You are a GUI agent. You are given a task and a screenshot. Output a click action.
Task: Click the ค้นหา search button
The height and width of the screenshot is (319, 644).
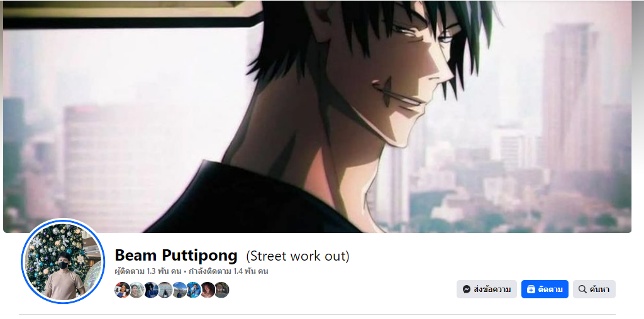[594, 289]
